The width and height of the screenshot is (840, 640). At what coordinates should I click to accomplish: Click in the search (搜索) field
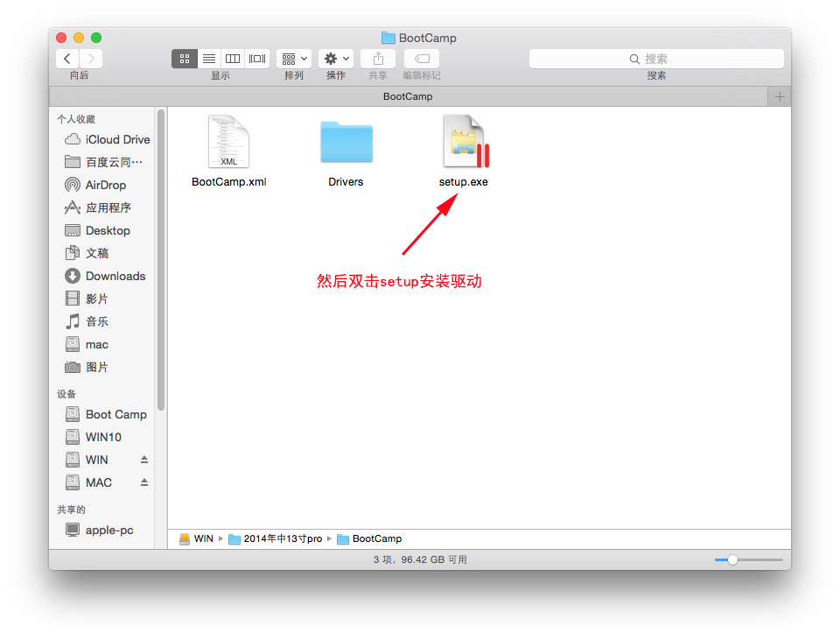click(x=656, y=59)
